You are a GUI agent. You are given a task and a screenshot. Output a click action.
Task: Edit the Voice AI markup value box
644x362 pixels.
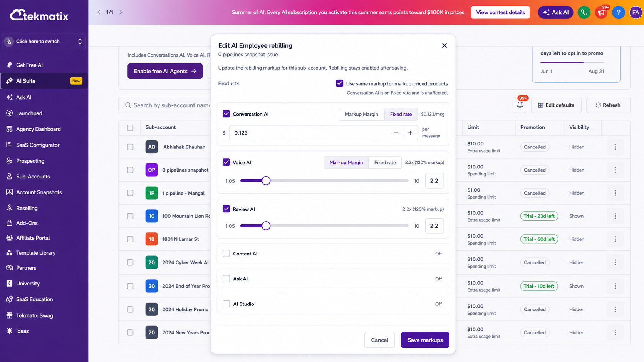pos(434,181)
